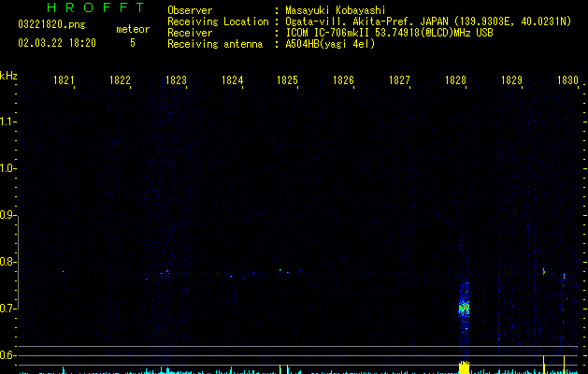Click the Ogata-vill. Akita-Pref. JAPAN location text
588x374 pixels.
(428, 22)
